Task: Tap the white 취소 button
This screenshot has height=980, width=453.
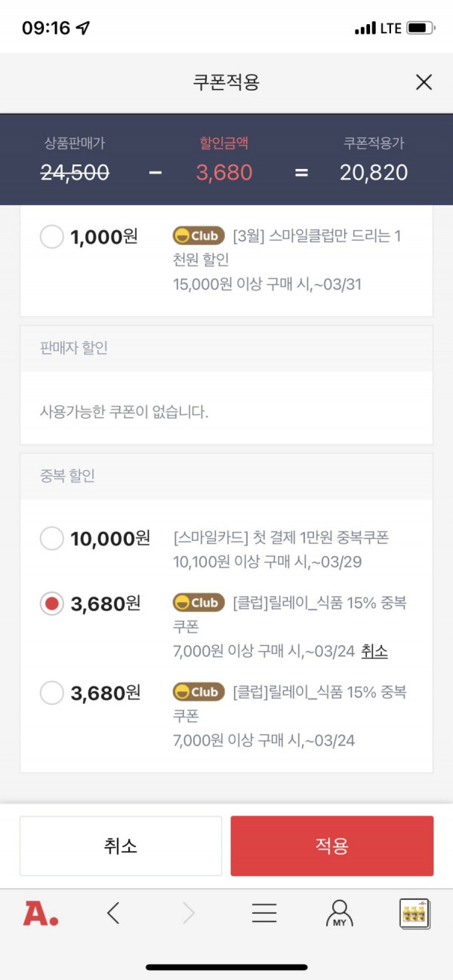Action: coord(121,846)
